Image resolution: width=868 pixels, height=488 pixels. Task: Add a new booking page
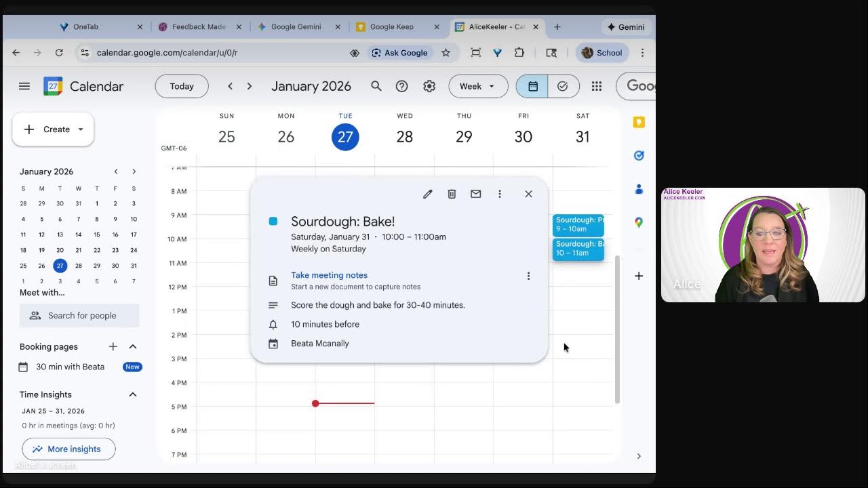113,346
